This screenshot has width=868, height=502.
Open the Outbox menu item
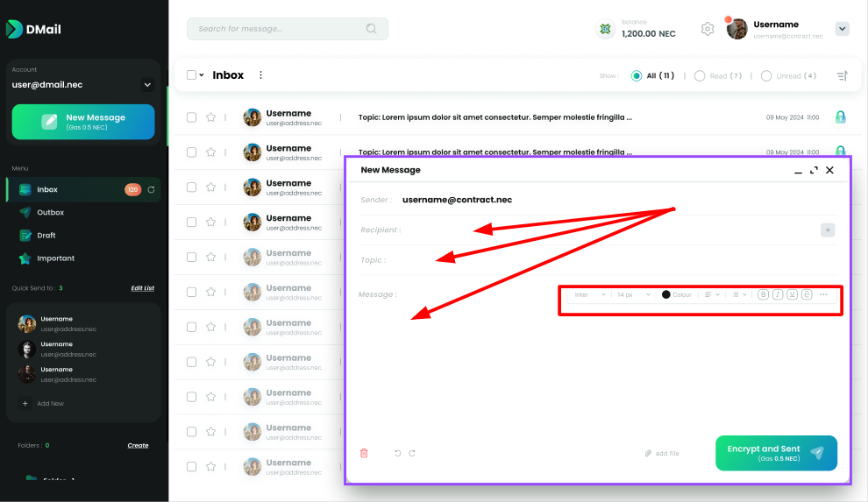pos(50,212)
